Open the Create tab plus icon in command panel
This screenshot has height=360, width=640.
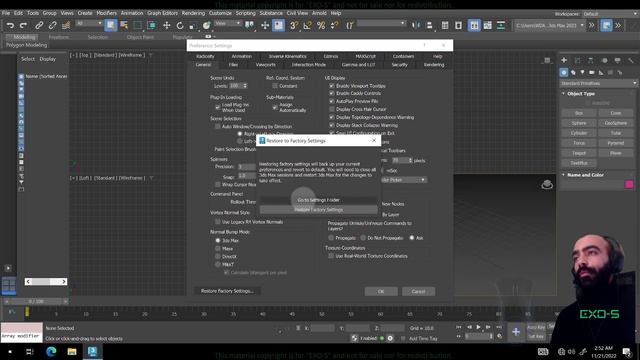tap(564, 60)
